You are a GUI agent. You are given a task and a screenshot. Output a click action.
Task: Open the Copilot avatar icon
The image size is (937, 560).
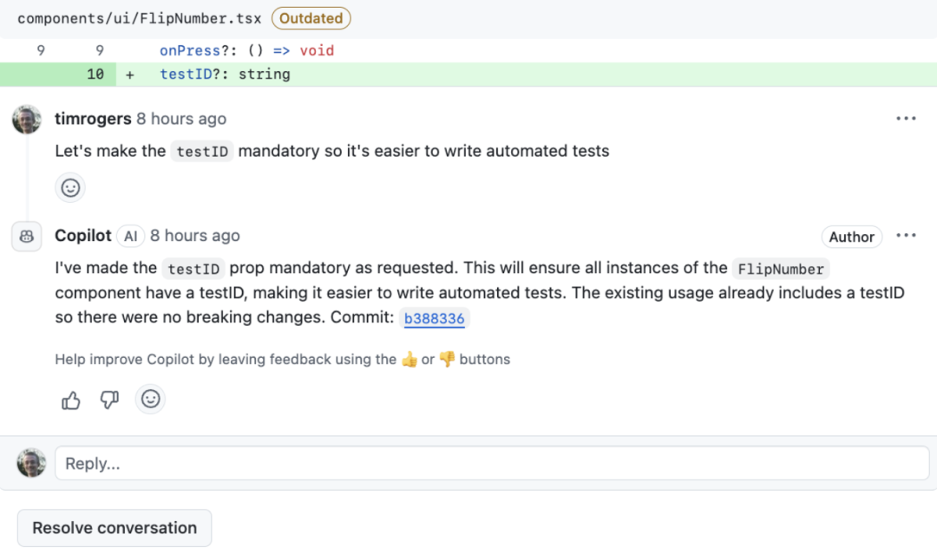[26, 237]
